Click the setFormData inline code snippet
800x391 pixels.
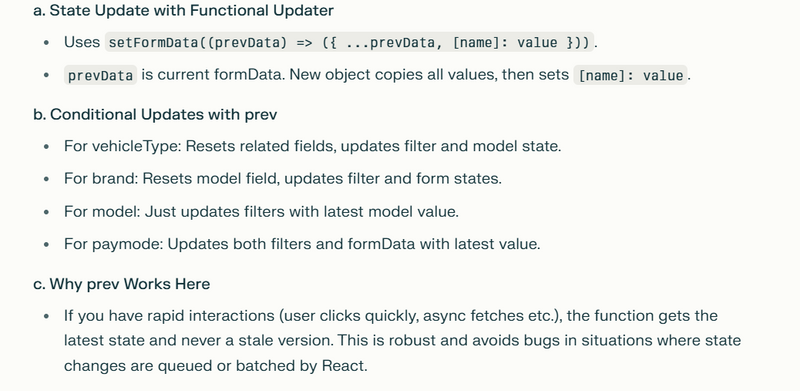click(349, 42)
